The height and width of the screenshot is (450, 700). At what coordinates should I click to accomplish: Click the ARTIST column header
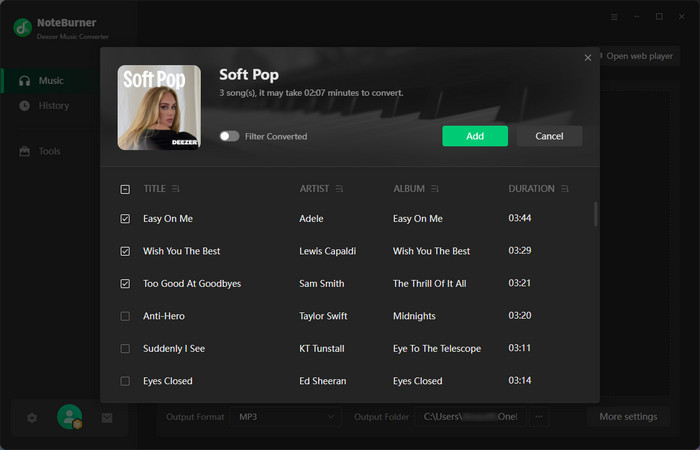tap(314, 189)
